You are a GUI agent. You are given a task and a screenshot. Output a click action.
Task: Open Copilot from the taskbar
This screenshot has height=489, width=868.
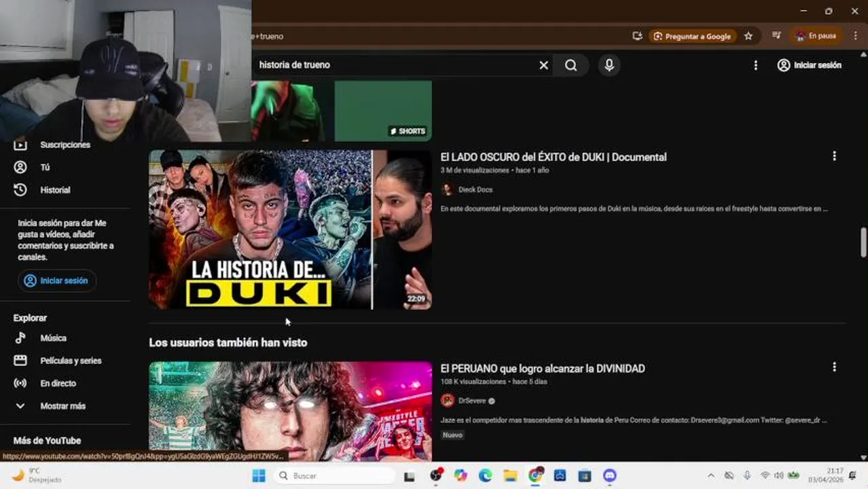(461, 476)
